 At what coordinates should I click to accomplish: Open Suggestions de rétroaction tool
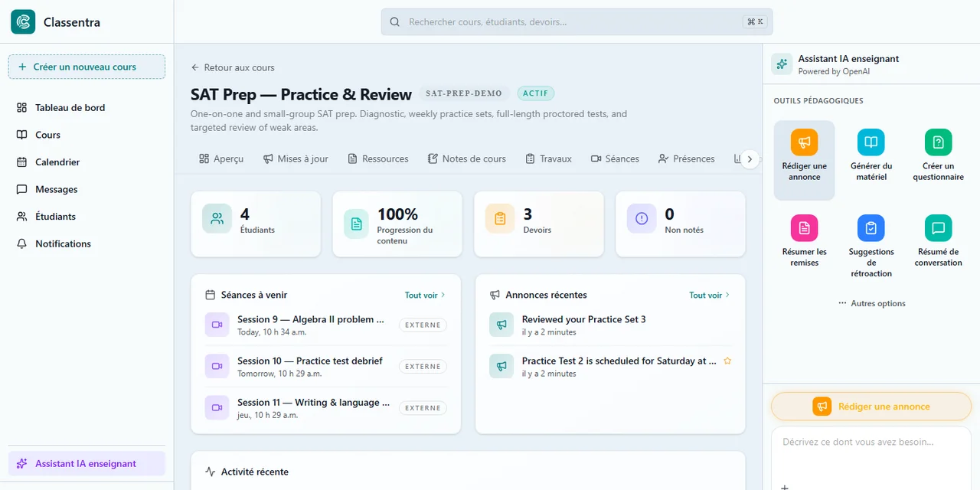871,247
